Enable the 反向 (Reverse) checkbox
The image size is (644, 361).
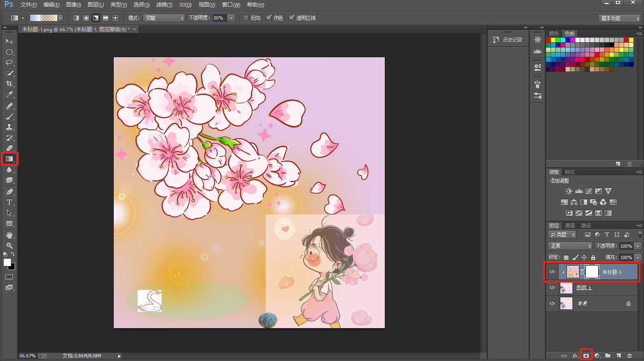coord(246,18)
